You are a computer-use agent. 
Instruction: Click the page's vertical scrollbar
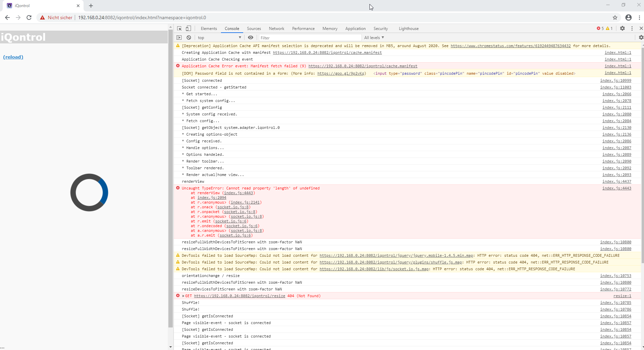coord(170,178)
